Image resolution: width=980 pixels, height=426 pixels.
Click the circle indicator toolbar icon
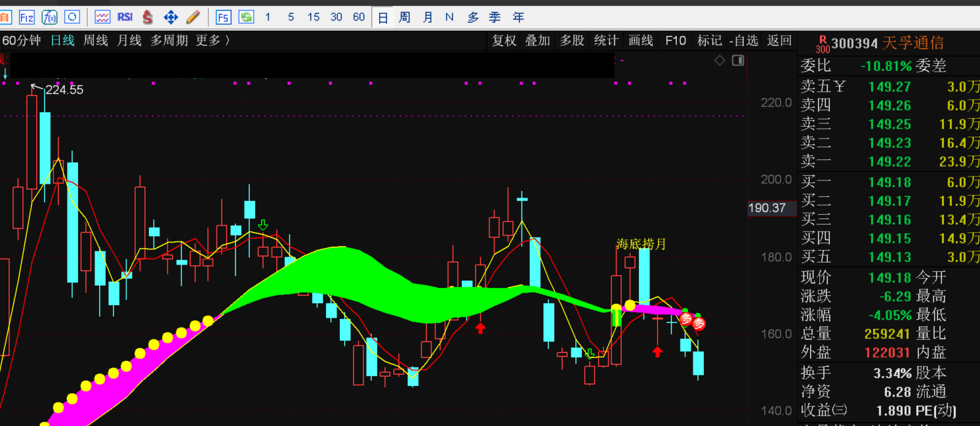[72, 17]
